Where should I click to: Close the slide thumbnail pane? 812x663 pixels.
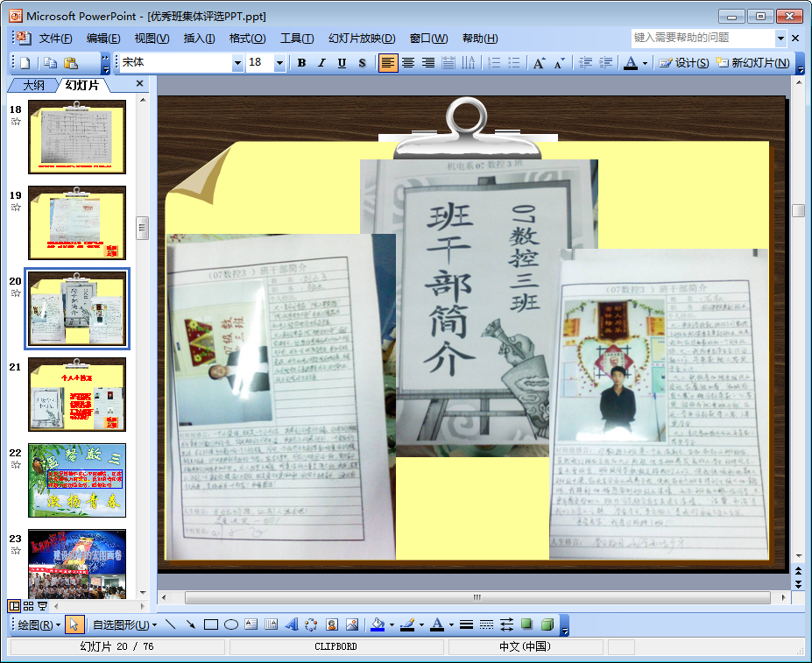pos(139,83)
